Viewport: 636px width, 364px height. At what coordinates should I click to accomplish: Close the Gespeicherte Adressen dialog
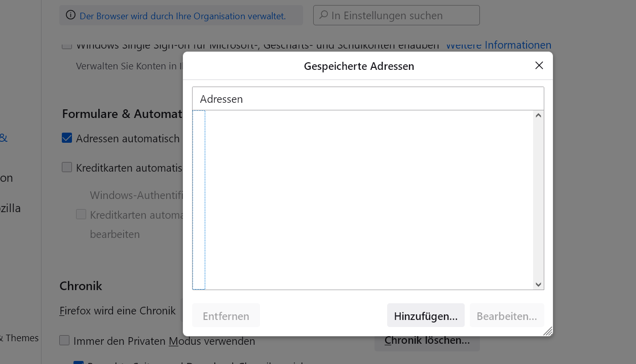click(x=539, y=65)
